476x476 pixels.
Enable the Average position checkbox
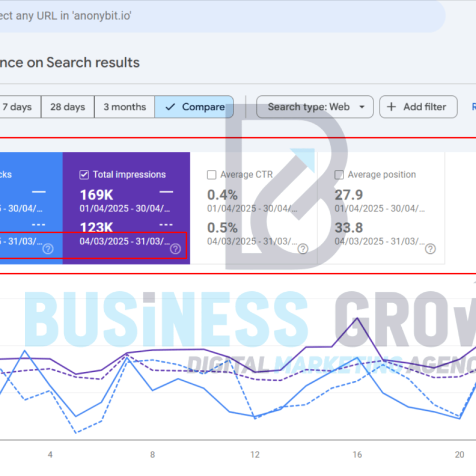pos(339,175)
